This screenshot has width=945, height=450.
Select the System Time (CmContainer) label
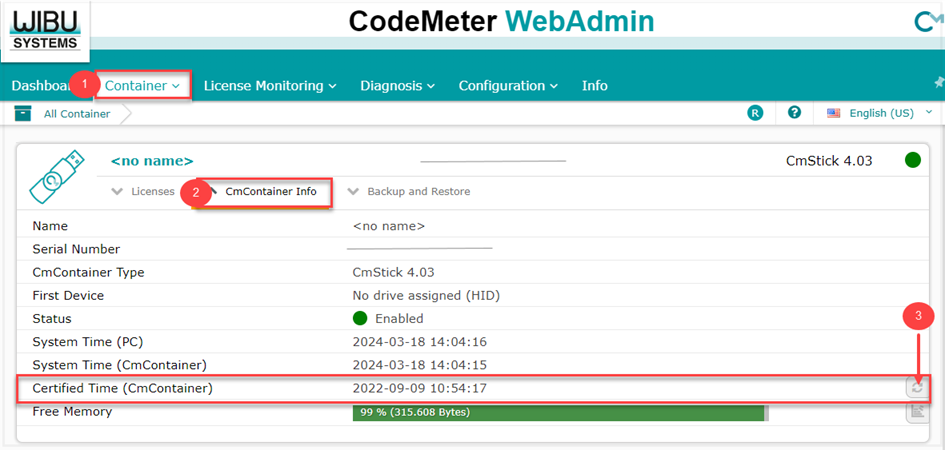click(120, 365)
